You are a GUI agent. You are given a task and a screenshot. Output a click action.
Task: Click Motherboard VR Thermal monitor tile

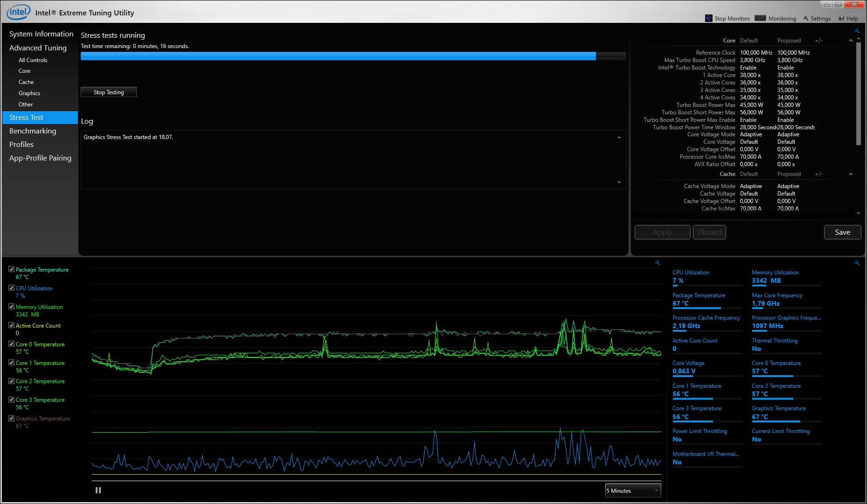(707, 458)
